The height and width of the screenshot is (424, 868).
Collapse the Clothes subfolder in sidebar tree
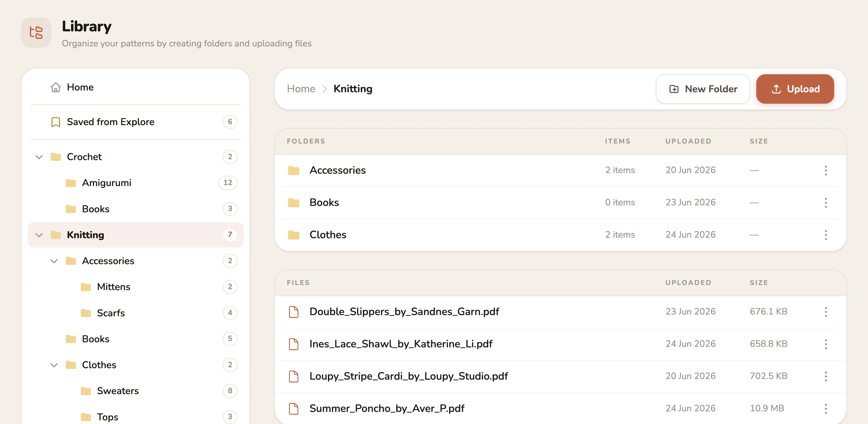54,365
